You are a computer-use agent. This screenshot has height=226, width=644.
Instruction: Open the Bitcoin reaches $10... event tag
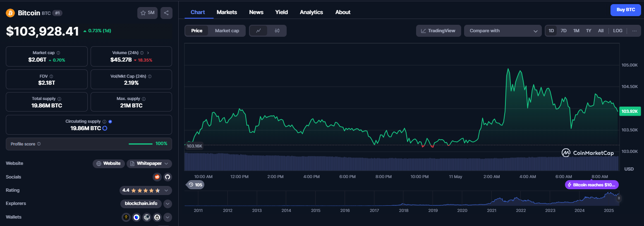point(592,185)
